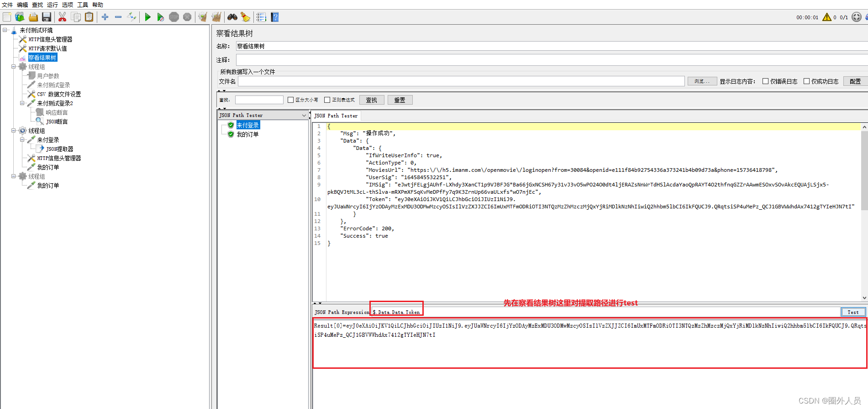The image size is (868, 409).
Task: Open the Templates toolbar icon
Action: (20, 17)
